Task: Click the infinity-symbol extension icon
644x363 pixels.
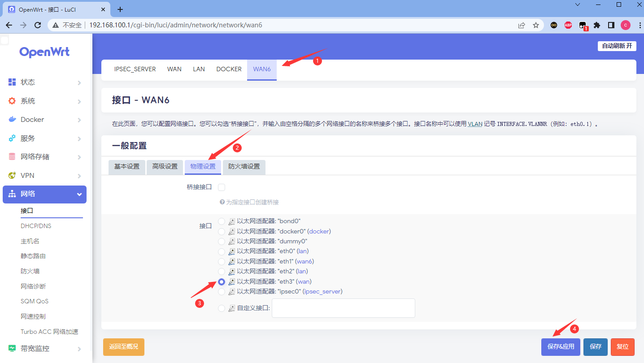Action: tap(554, 25)
